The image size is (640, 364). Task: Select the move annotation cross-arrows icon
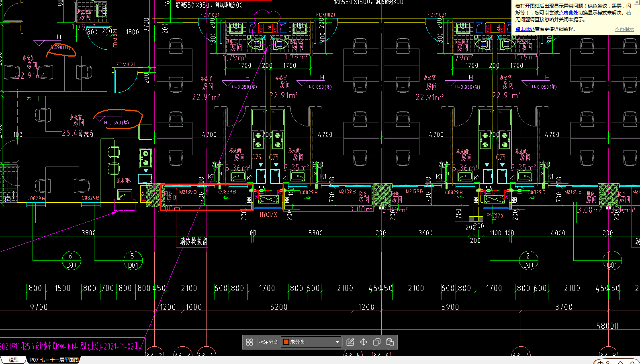coord(364,342)
